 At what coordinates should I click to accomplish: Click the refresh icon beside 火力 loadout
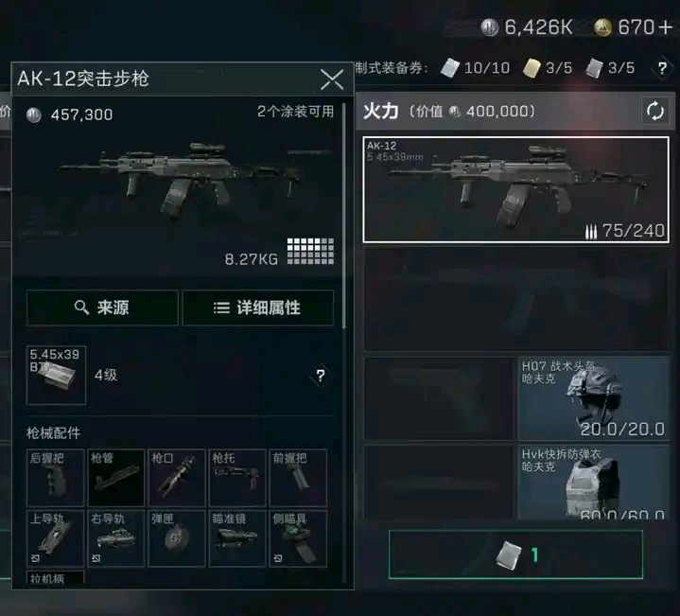[654, 111]
